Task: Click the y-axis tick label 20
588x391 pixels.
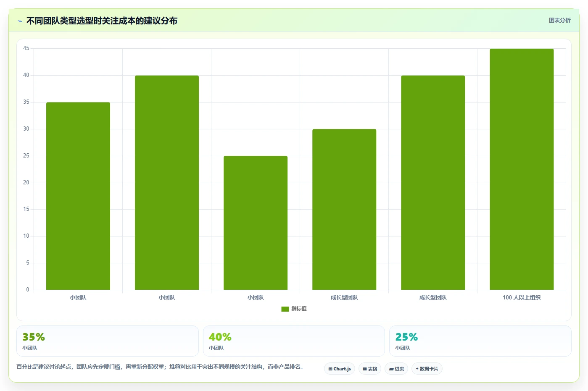Action: pyautogui.click(x=26, y=183)
